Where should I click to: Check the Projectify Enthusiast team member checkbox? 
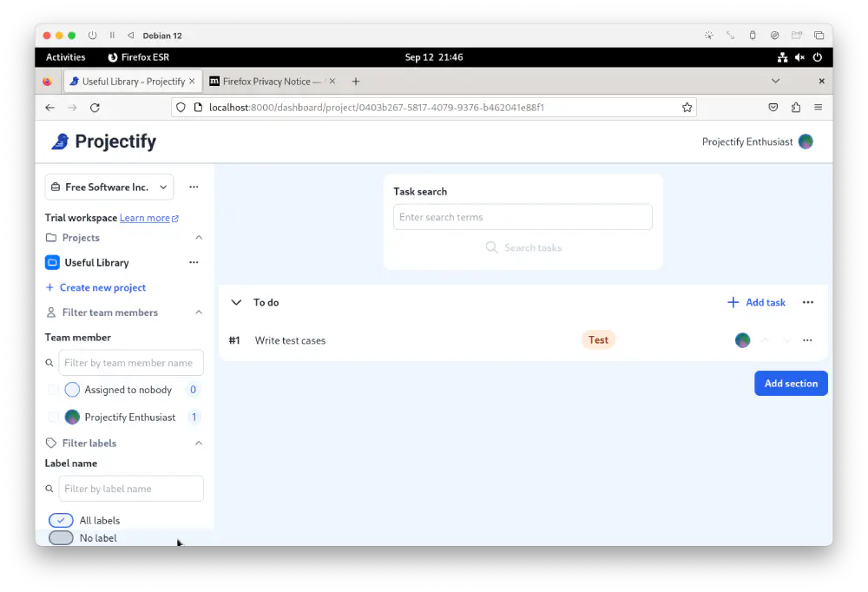[53, 417]
